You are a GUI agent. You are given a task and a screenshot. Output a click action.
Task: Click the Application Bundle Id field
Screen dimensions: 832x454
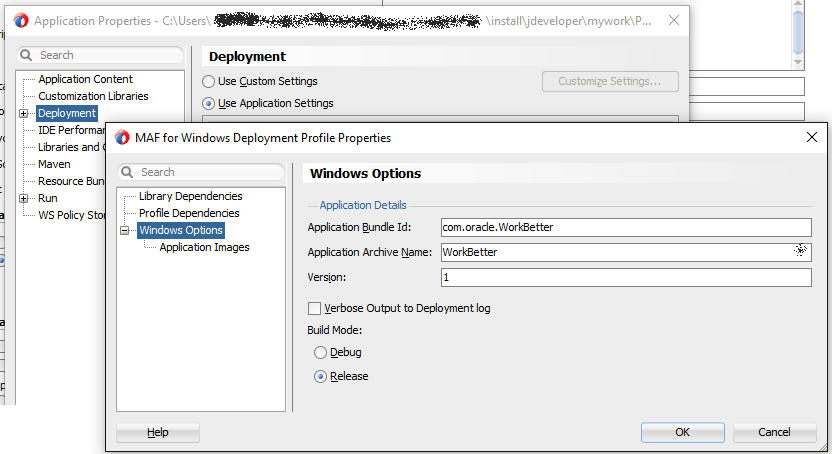[626, 228]
